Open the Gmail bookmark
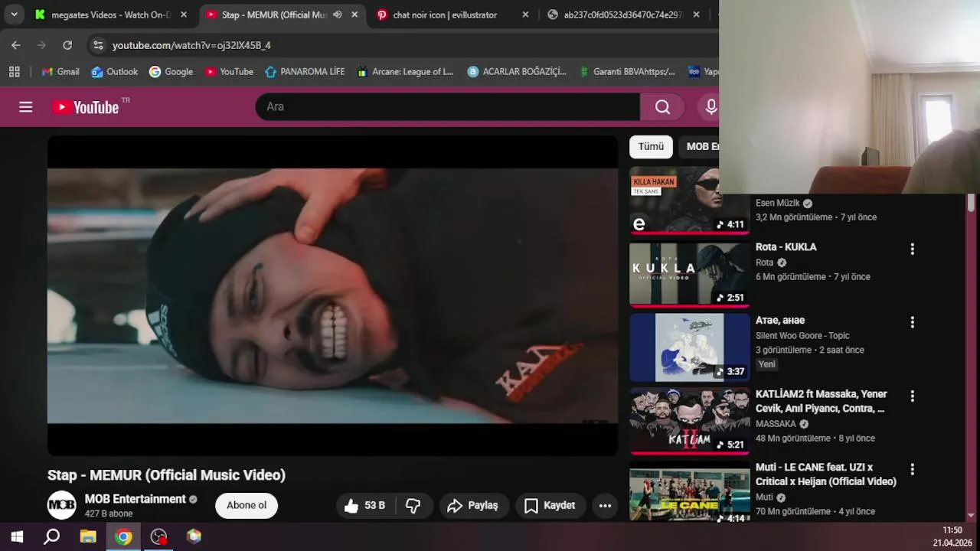Viewport: 980px width, 551px height. coord(60,72)
